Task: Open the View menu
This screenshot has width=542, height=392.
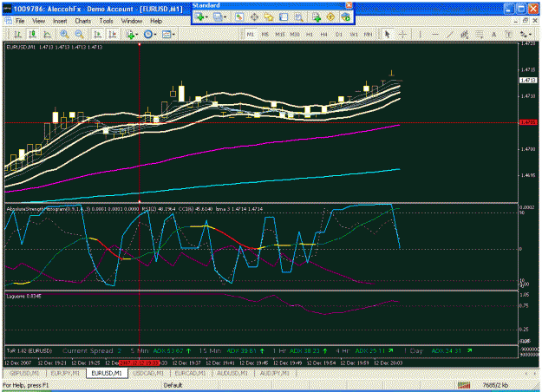Action: pyautogui.click(x=39, y=21)
